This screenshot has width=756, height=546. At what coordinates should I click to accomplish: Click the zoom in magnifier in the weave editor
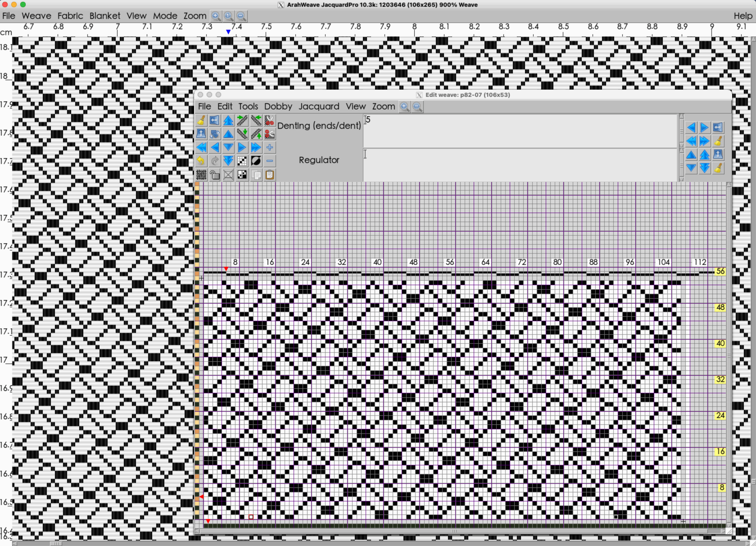click(x=404, y=107)
